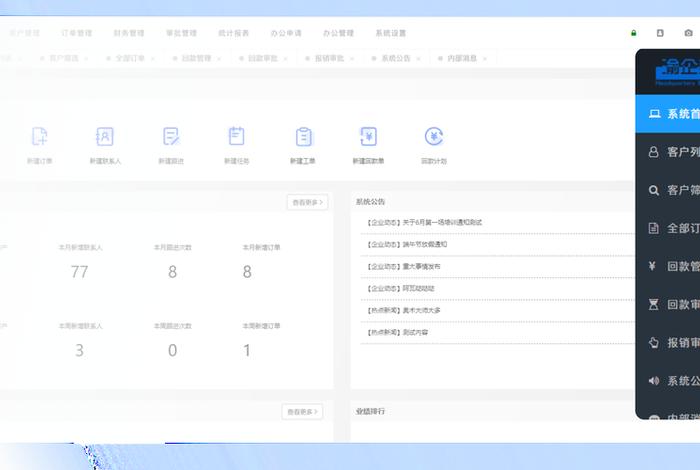Close the 内部消息 tab

click(x=485, y=59)
